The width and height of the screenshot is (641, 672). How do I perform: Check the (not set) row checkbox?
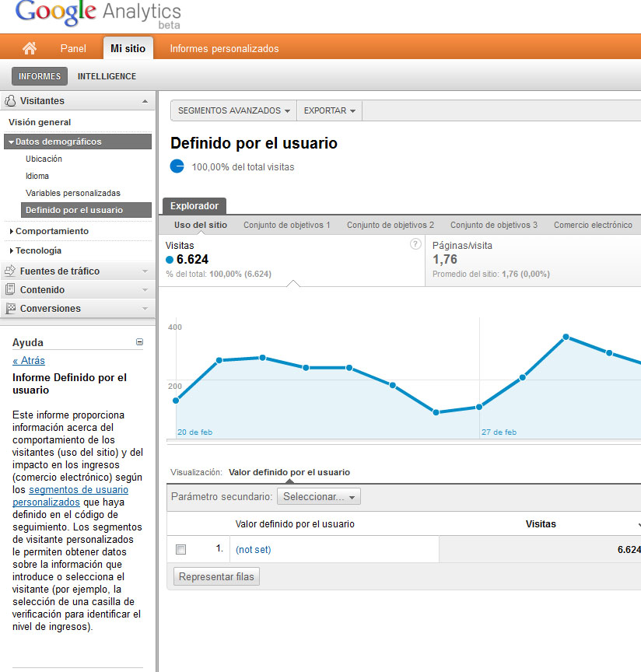coord(181,550)
